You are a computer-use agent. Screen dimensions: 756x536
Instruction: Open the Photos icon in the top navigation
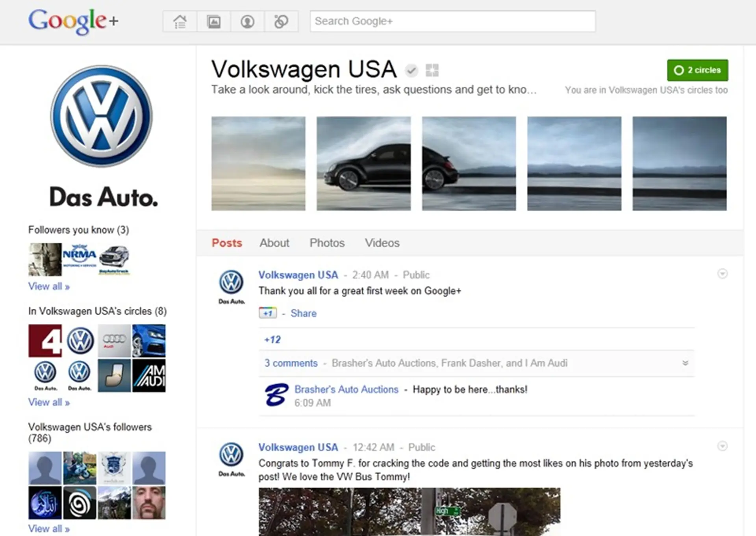click(x=213, y=21)
